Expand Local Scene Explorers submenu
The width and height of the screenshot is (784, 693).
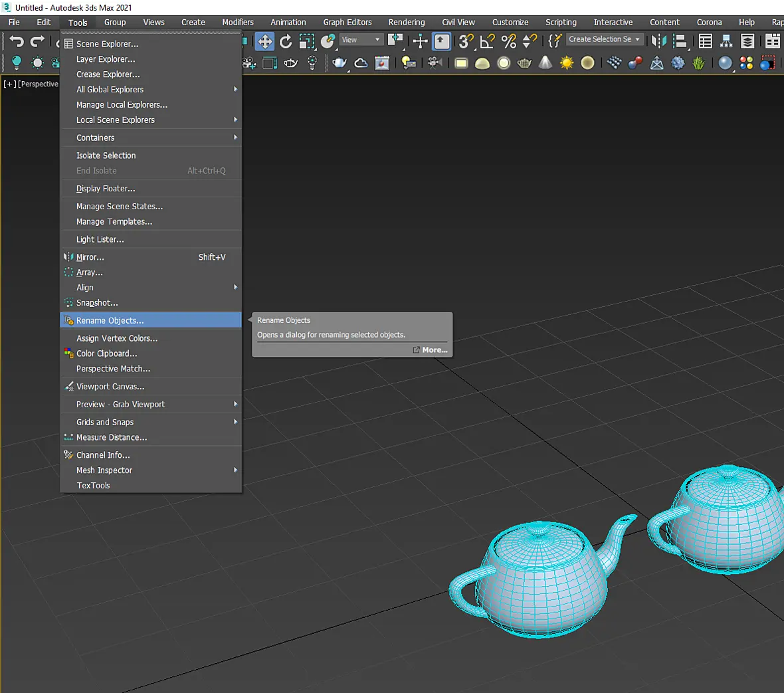pyautogui.click(x=151, y=120)
